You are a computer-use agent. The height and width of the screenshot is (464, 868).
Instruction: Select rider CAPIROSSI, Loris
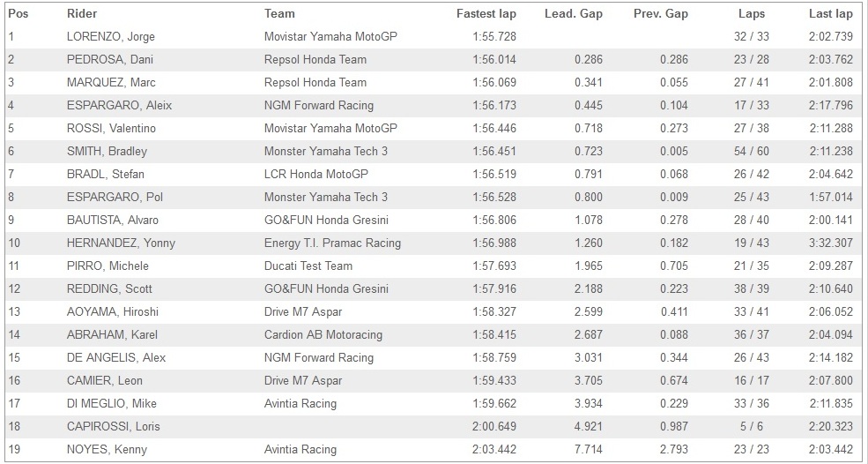pyautogui.click(x=111, y=426)
